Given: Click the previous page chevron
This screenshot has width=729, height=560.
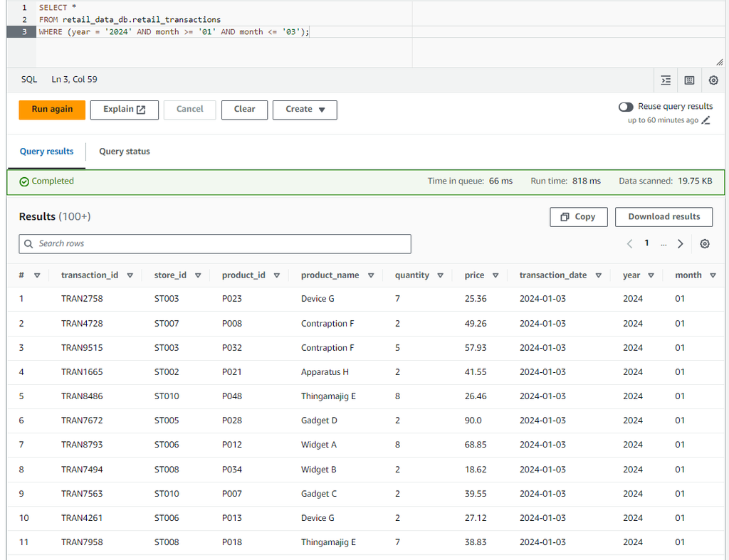Looking at the screenshot, I should [629, 243].
